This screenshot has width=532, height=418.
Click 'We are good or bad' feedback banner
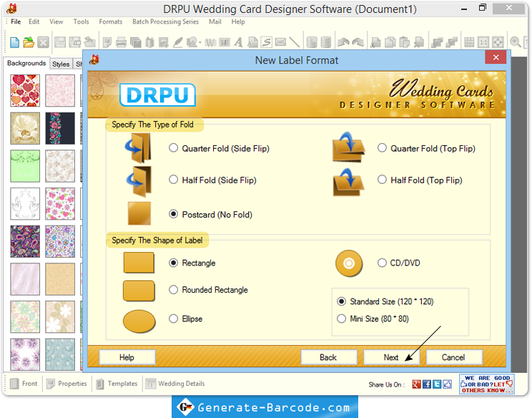click(x=486, y=384)
